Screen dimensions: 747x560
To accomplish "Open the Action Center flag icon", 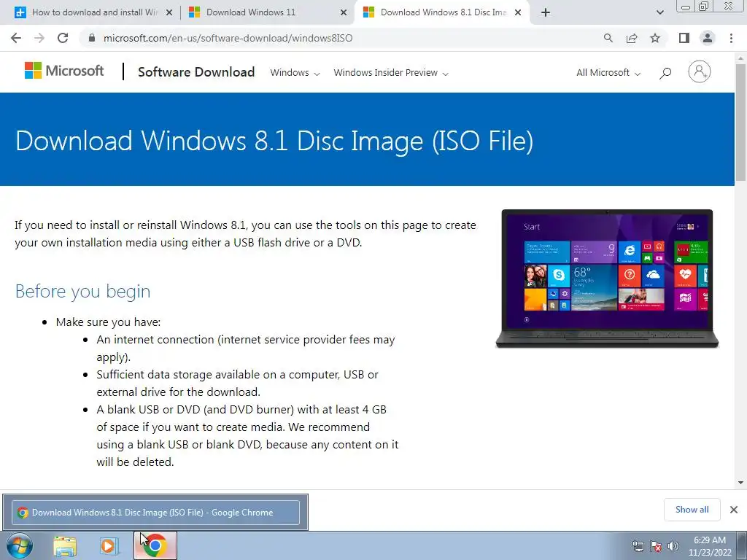I will 656,546.
